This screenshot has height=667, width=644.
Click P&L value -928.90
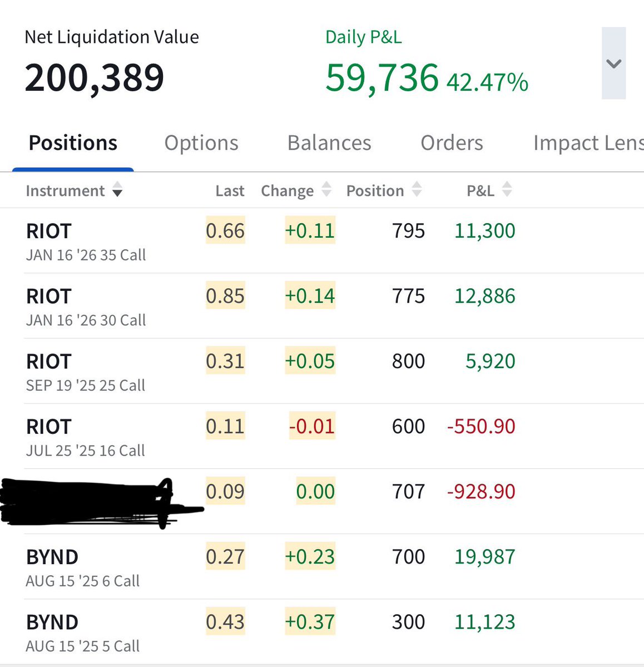[x=481, y=491]
